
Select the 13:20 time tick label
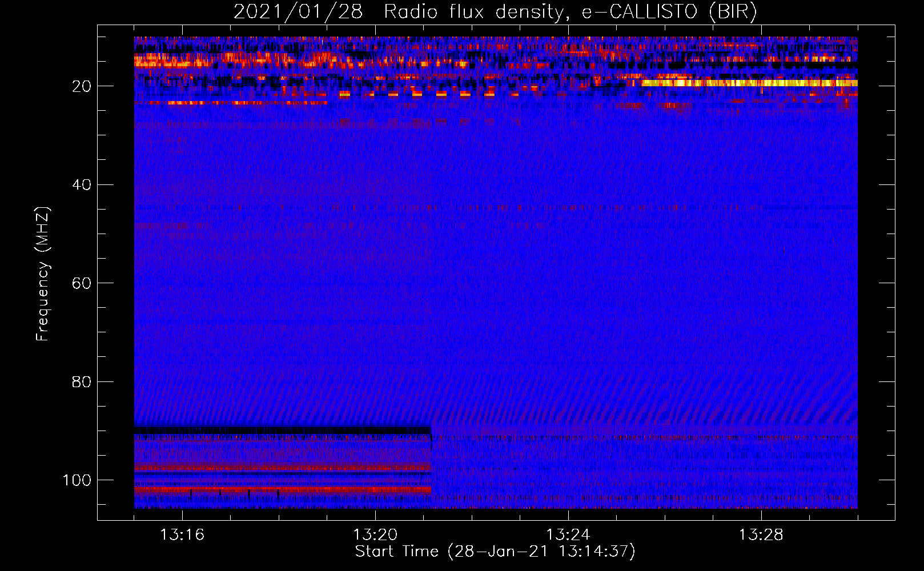pyautogui.click(x=375, y=535)
